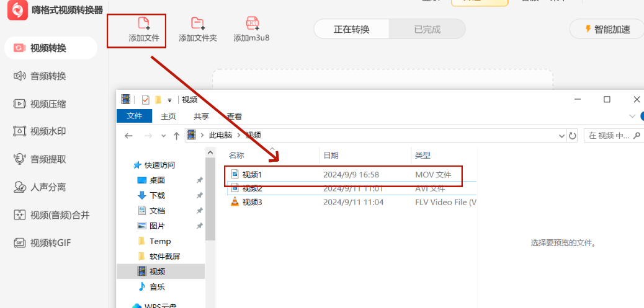
Task: Unpin 桌面 using its pin icon
Action: click(x=200, y=180)
